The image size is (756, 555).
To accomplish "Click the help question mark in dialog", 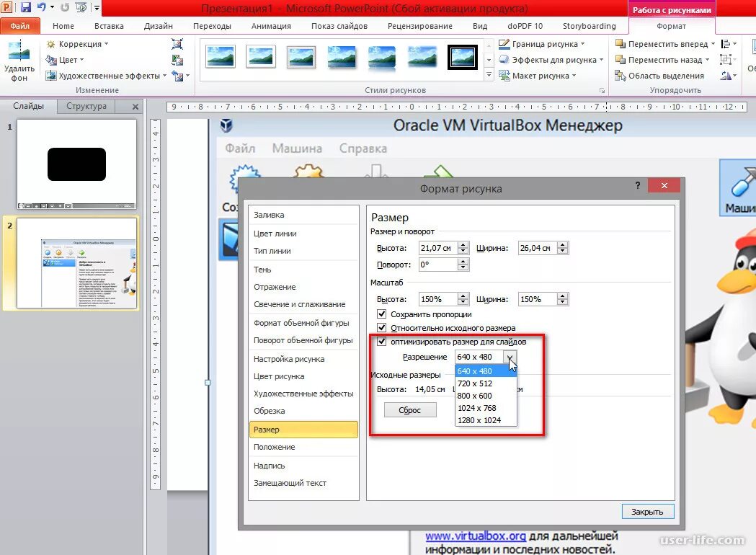I will coord(637,186).
